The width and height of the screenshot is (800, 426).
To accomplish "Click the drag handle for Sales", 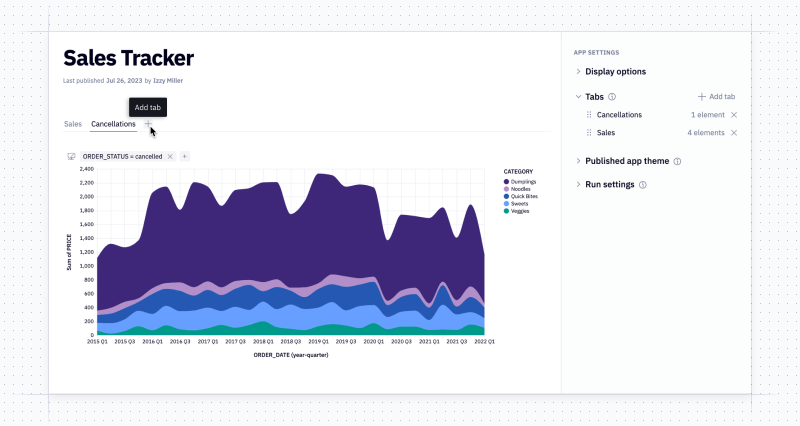I will pos(589,133).
